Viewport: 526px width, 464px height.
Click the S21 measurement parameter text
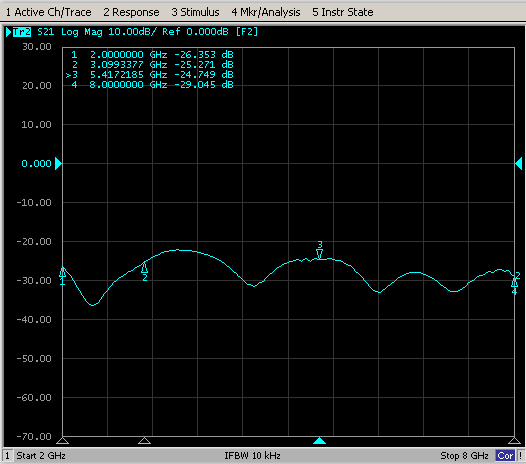(x=46, y=32)
